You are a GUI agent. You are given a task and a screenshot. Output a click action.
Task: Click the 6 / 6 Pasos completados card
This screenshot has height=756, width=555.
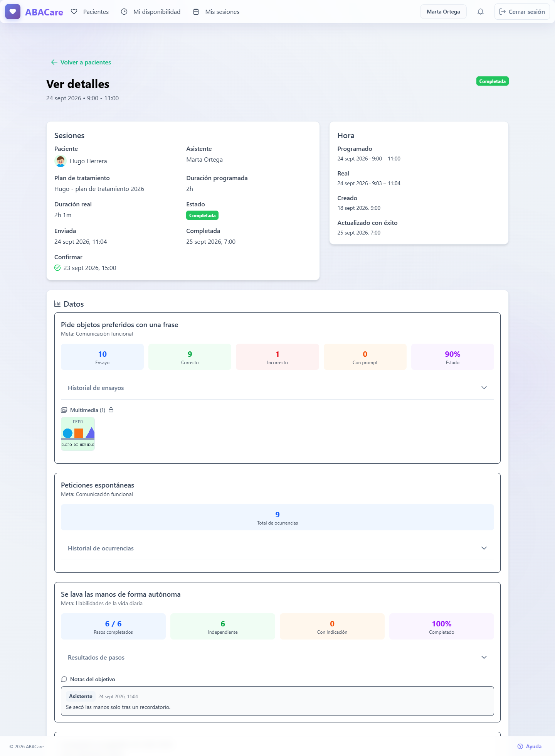pyautogui.click(x=113, y=626)
